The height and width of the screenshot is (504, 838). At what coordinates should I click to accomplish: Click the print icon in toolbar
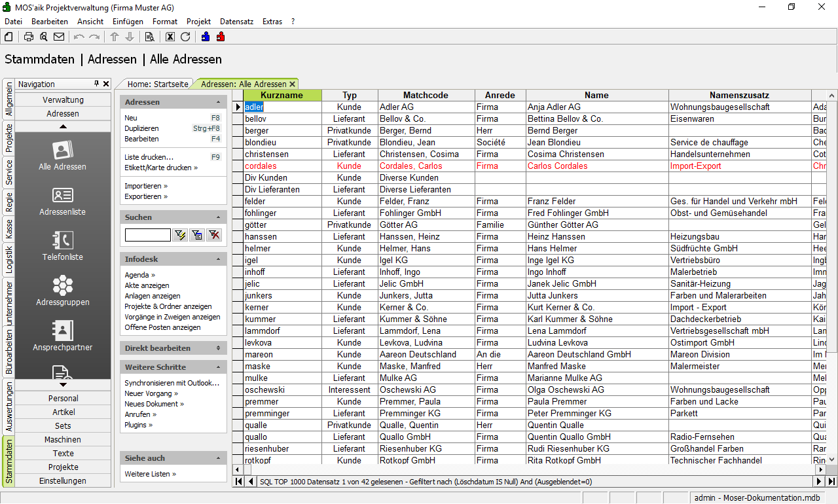29,37
